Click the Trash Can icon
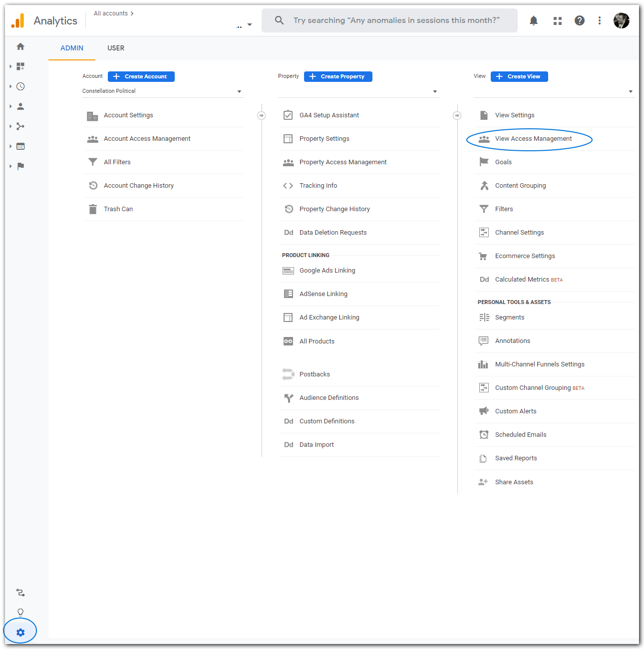 pyautogui.click(x=93, y=209)
